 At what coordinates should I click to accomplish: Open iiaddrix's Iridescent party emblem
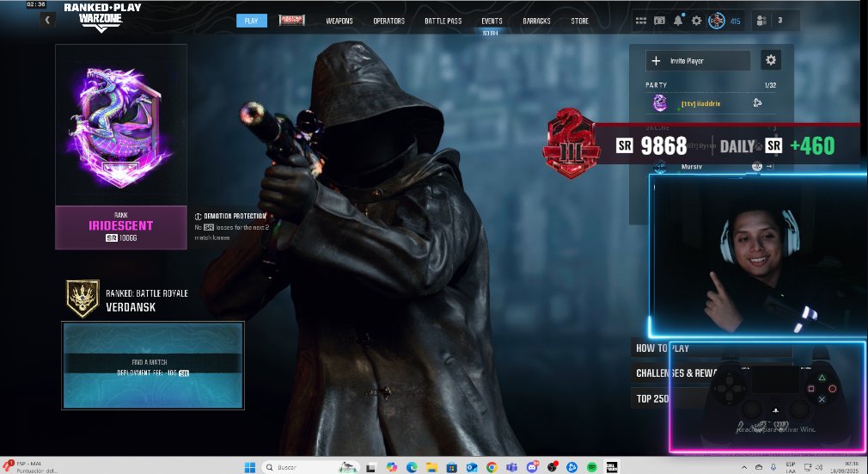tap(659, 103)
